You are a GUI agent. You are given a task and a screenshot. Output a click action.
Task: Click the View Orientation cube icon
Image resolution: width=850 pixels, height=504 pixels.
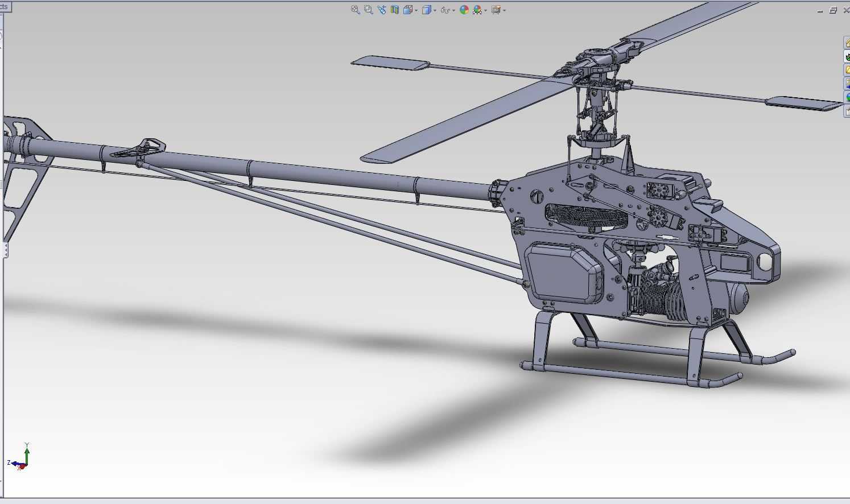click(x=407, y=10)
